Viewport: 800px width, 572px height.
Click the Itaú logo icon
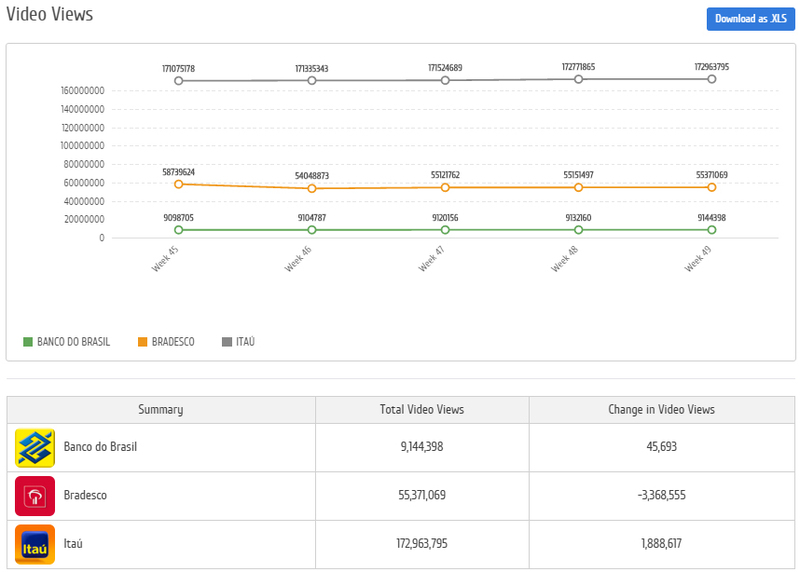pos(35,544)
